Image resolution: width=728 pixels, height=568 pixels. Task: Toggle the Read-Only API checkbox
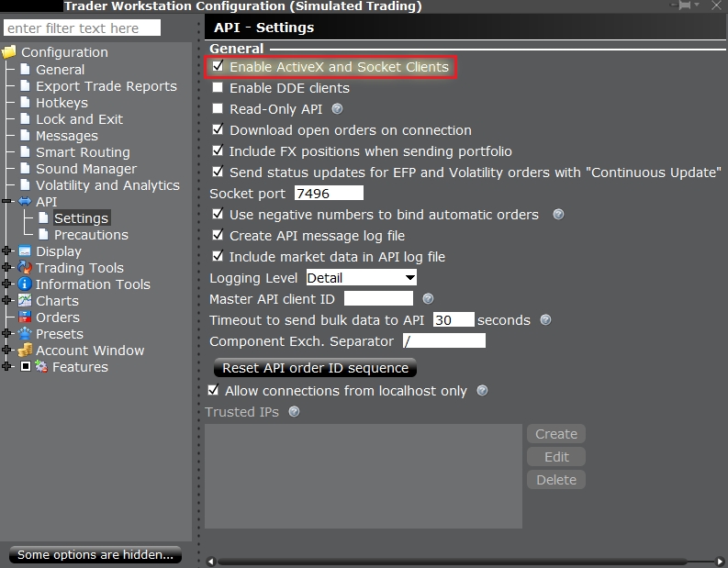click(x=218, y=109)
